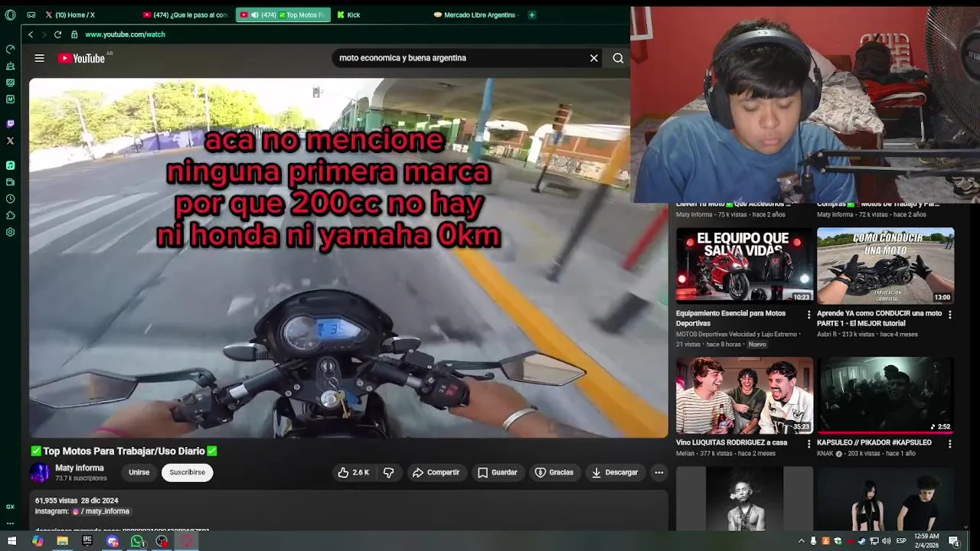Run search with magnifier button

[618, 58]
